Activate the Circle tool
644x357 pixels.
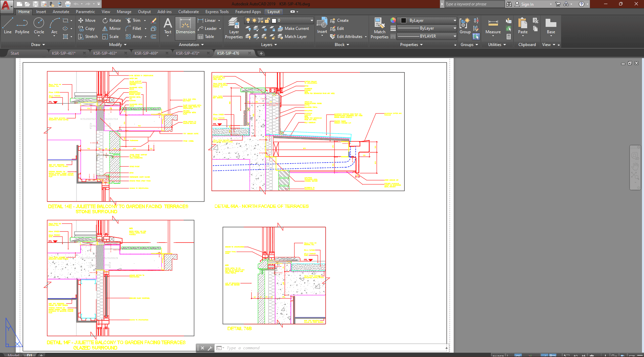coord(39,26)
